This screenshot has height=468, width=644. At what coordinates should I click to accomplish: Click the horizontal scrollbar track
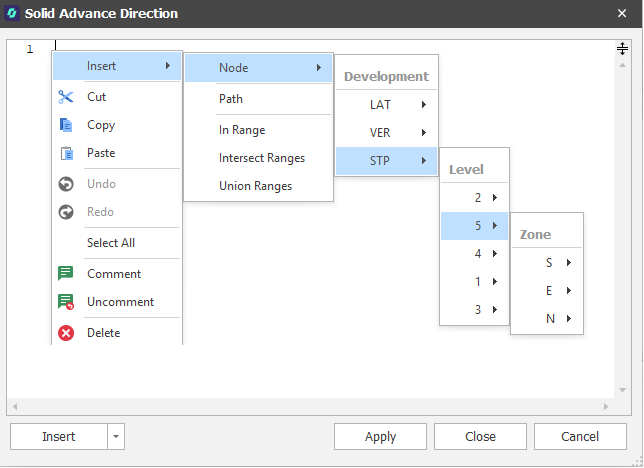point(300,407)
